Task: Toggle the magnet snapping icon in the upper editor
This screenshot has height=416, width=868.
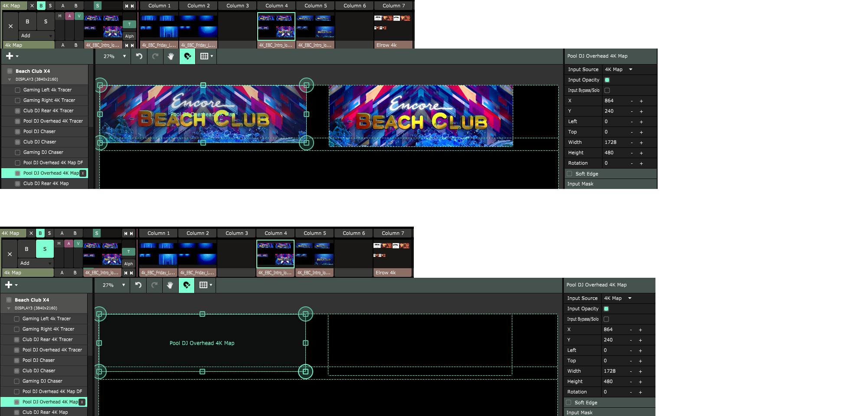Action: (187, 56)
